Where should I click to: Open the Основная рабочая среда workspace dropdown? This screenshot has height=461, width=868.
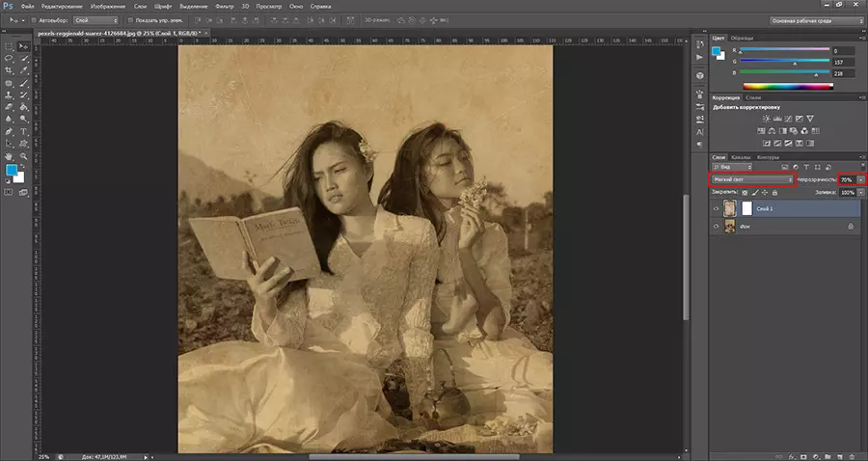(815, 19)
